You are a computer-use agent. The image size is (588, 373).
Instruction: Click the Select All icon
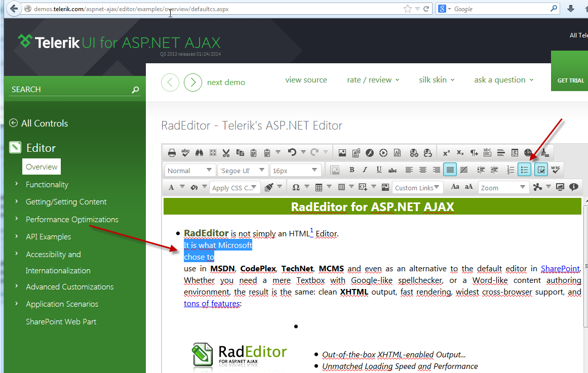(x=213, y=152)
